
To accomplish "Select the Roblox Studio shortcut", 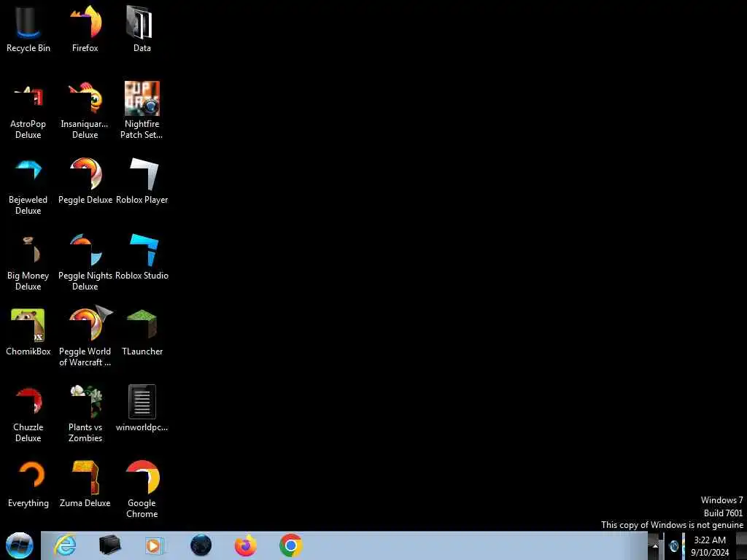I will coord(142,257).
